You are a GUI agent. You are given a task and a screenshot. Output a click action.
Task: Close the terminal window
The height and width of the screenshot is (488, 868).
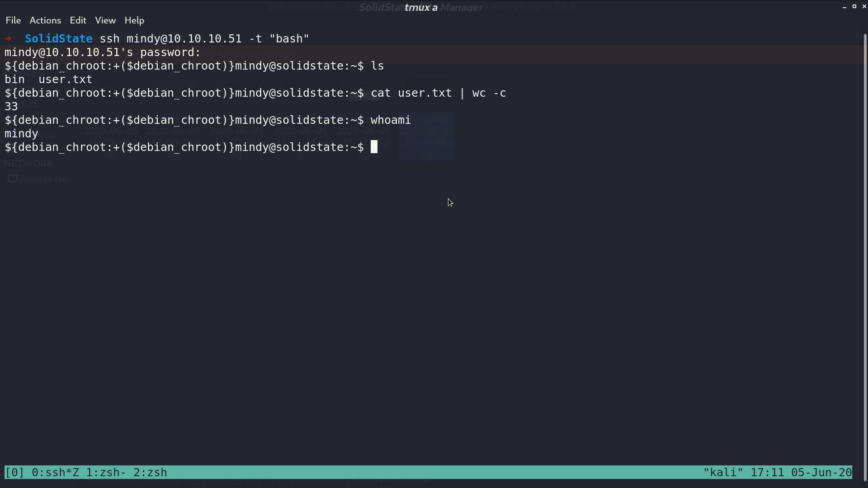tap(864, 6)
